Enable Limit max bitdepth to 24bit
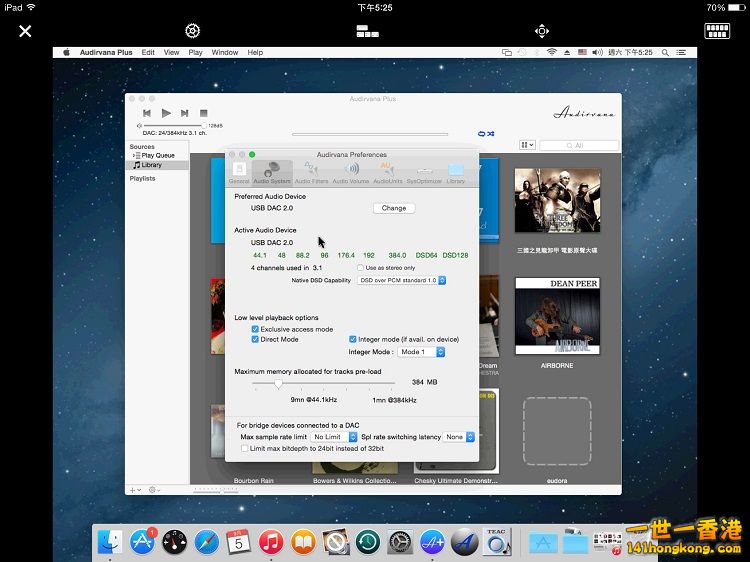 [x=245, y=448]
